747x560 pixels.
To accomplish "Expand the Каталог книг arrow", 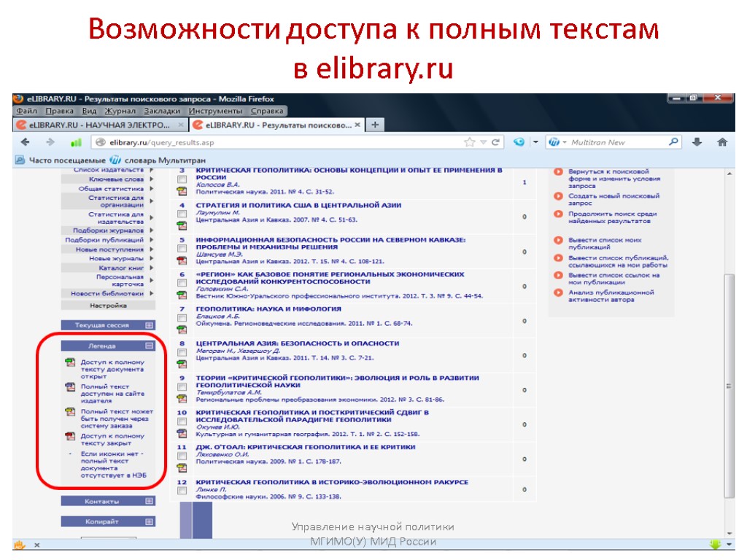I will click(x=152, y=268).
